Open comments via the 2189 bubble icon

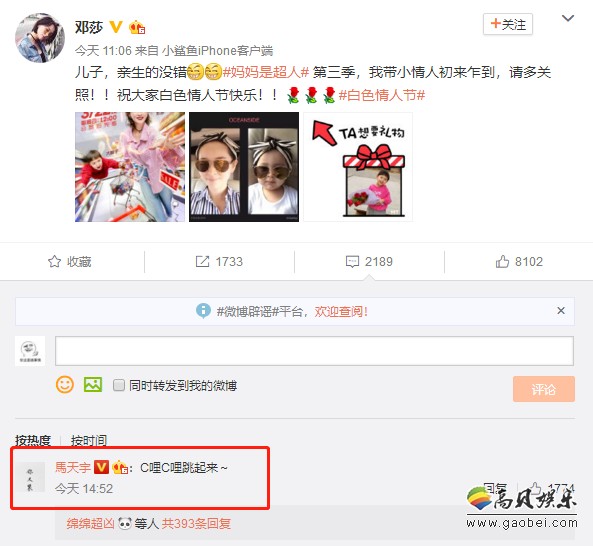tap(352, 262)
